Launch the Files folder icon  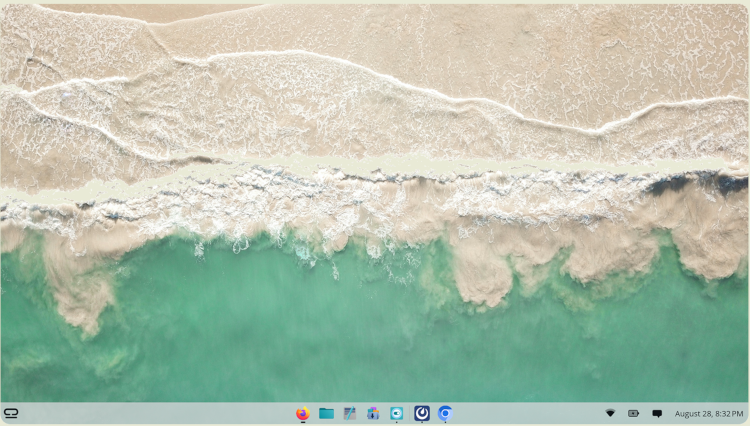[326, 413]
